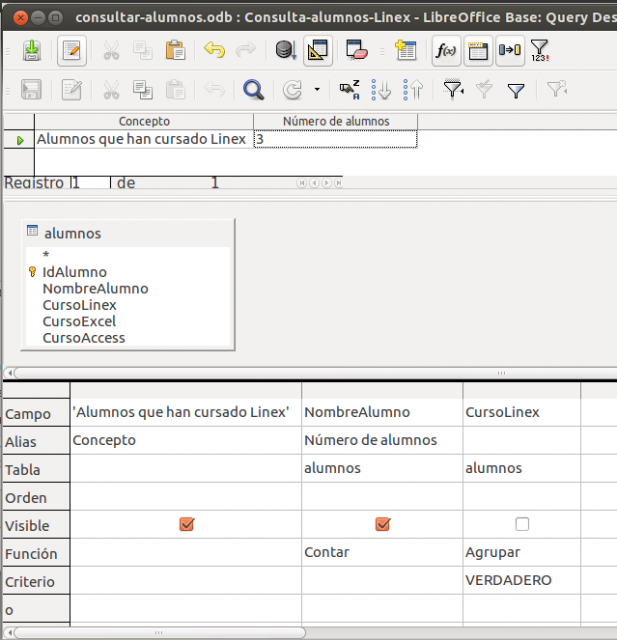Uncheck Visible for Concepto column

coord(186,524)
